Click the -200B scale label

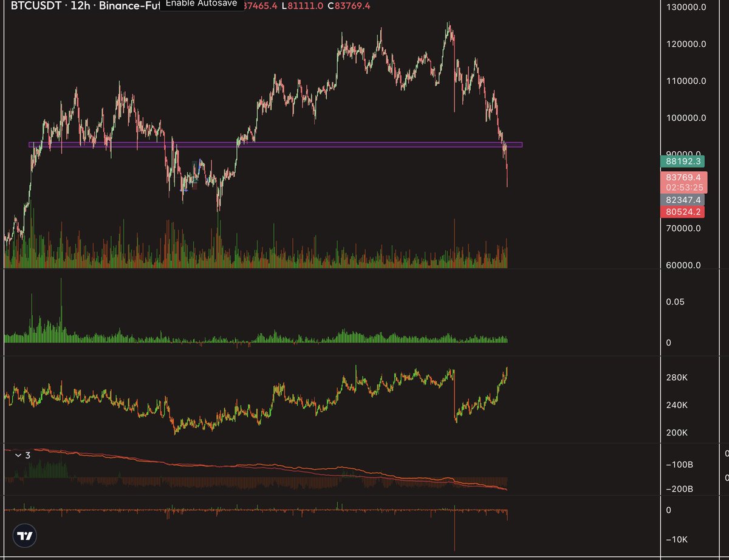pyautogui.click(x=679, y=490)
